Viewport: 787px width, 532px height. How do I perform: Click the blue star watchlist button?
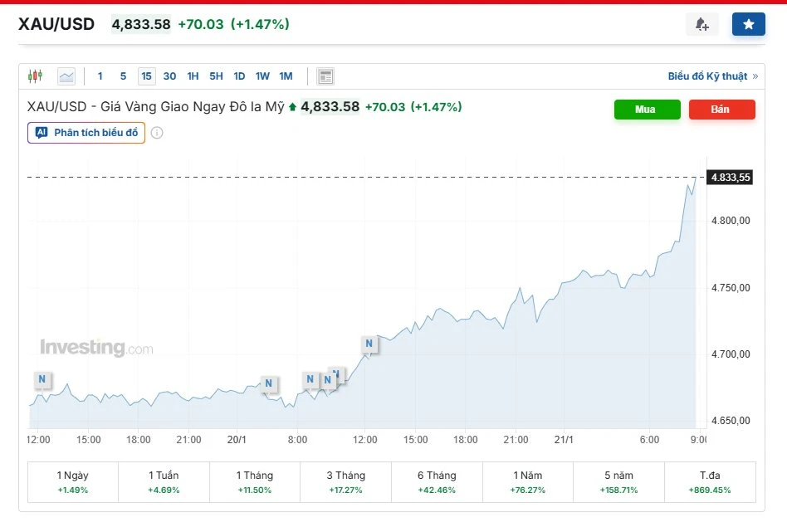pos(748,25)
